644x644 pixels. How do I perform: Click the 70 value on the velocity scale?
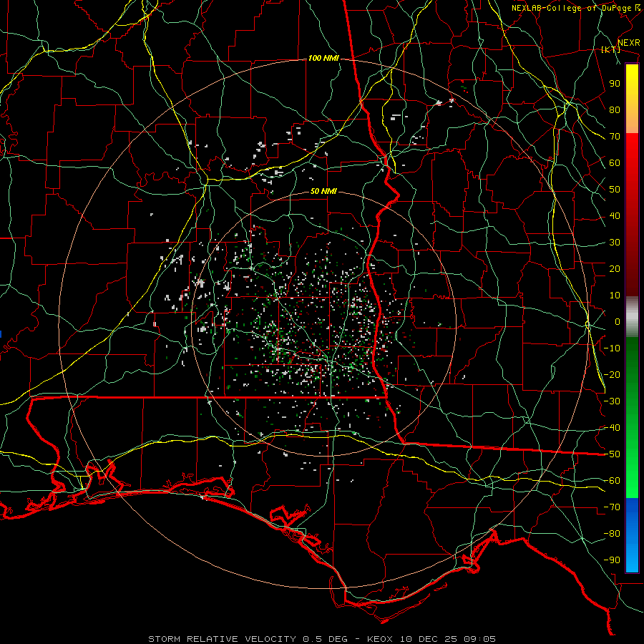(x=615, y=137)
